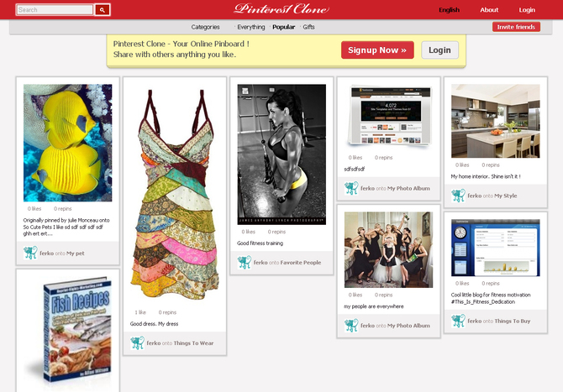The width and height of the screenshot is (563, 392).
Task: Open the colorful dress pin image
Action: (x=175, y=195)
